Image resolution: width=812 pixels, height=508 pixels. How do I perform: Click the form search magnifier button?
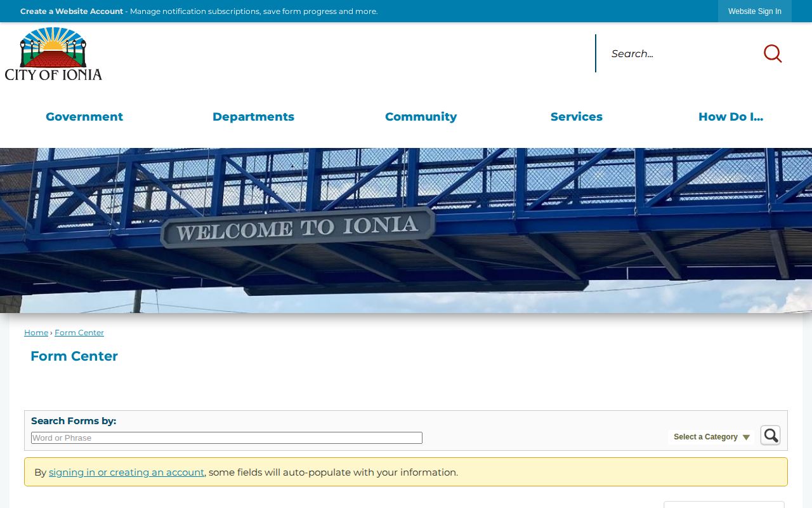(x=771, y=436)
